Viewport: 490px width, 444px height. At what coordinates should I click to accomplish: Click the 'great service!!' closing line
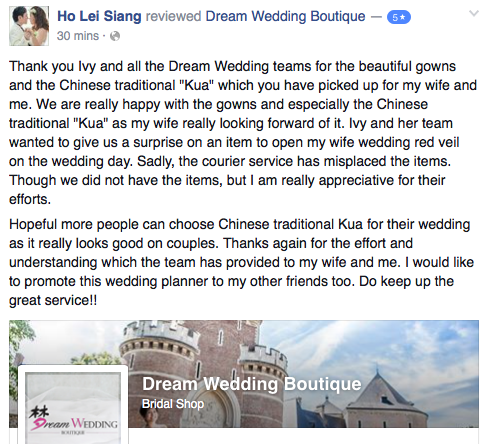[53, 300]
